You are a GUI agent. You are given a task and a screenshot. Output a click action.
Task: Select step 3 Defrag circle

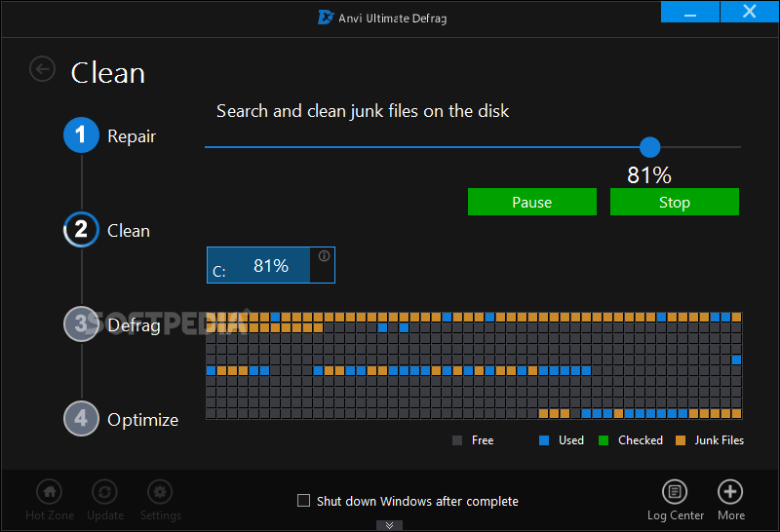[x=81, y=323]
